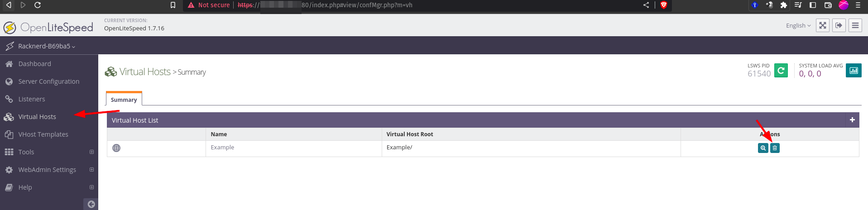Click the OpenLiteSpeed logo

coord(48,28)
